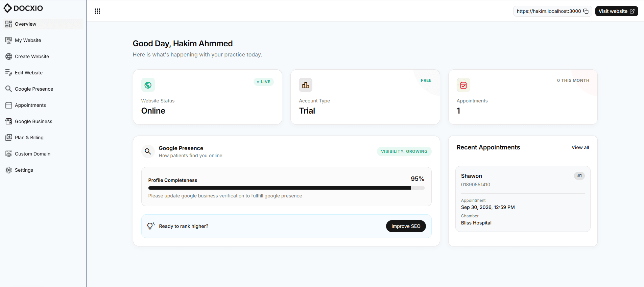Screen dimensions: 644x287
Task: Click the Account Type chart icon
Action: [x=306, y=85]
